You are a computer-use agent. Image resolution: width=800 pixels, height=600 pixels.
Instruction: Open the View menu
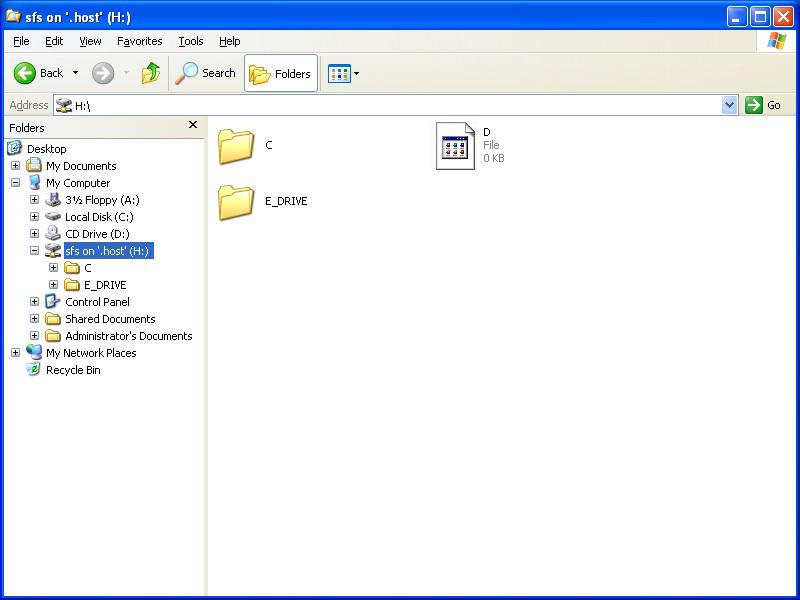90,41
